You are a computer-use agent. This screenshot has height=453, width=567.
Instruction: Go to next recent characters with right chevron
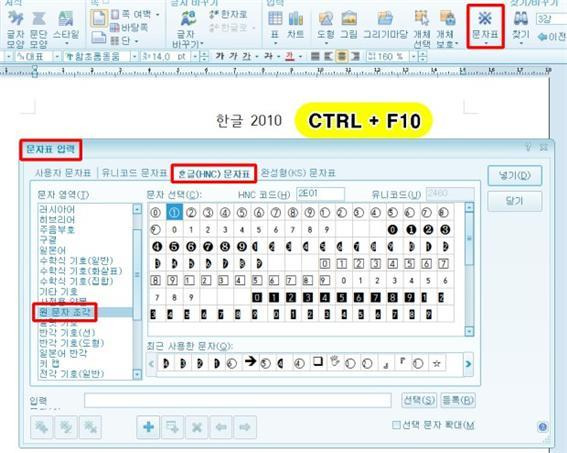click(x=468, y=364)
